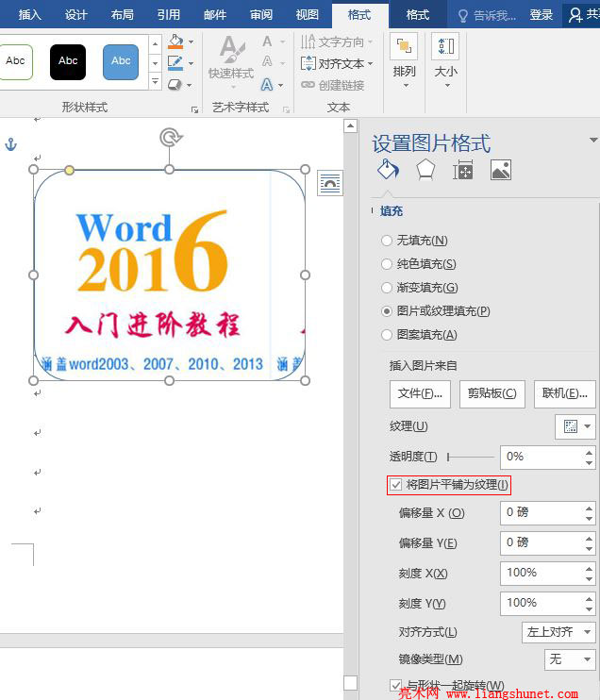The height and width of the screenshot is (700, 600).
Task: Open the 大小 size group
Action: [x=445, y=61]
